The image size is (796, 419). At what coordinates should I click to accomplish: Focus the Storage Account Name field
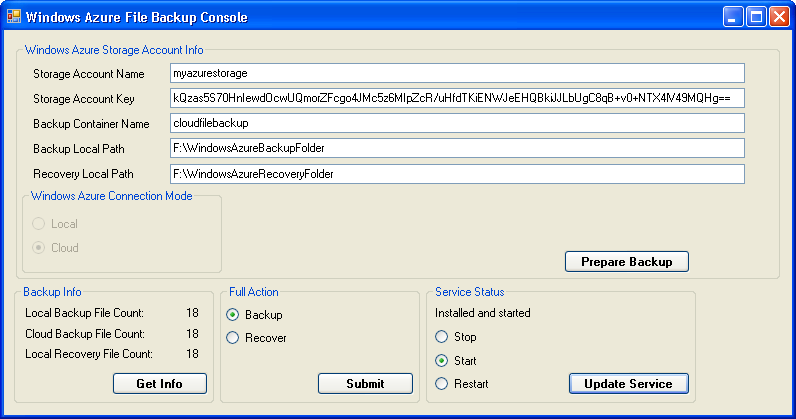457,73
